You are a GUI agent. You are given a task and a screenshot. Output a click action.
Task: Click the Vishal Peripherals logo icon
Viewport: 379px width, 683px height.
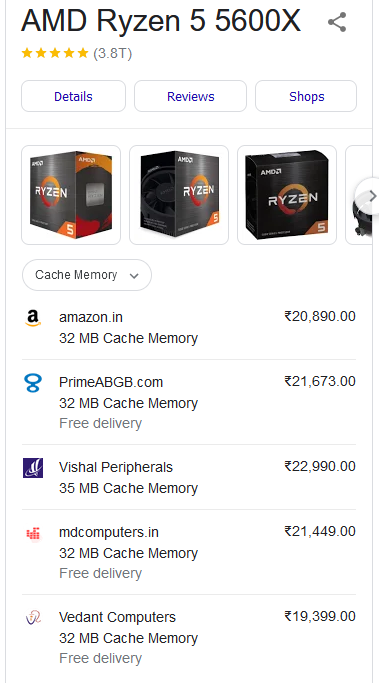pyautogui.click(x=33, y=468)
